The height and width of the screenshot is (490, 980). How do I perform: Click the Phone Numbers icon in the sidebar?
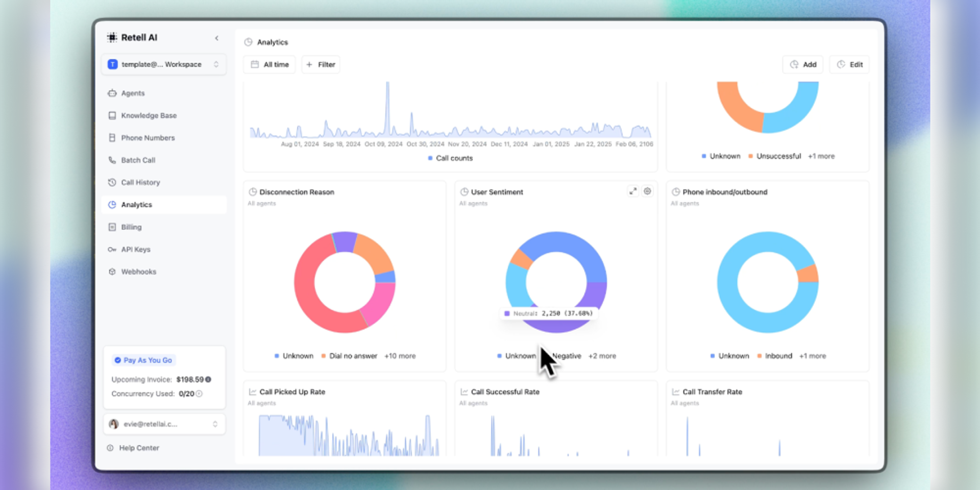click(x=112, y=138)
